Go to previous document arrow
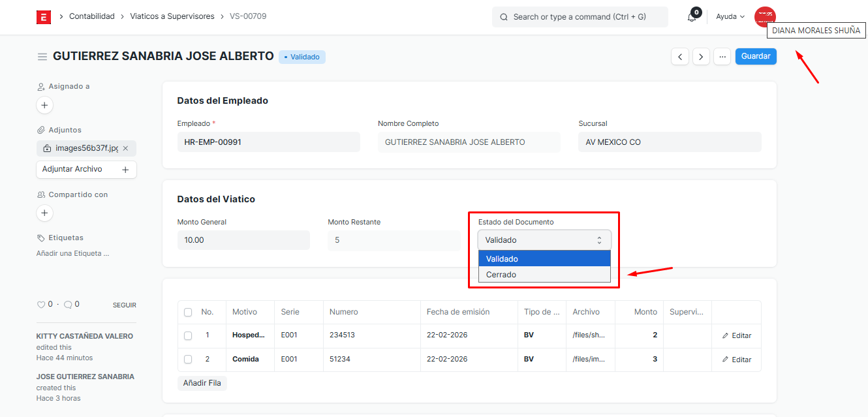The height and width of the screenshot is (417, 868). click(680, 57)
